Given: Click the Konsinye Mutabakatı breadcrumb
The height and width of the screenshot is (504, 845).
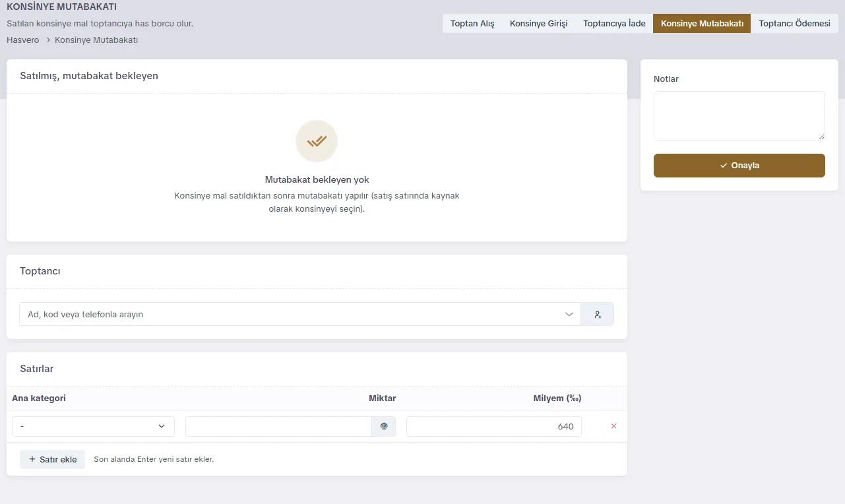Looking at the screenshot, I should click(96, 40).
